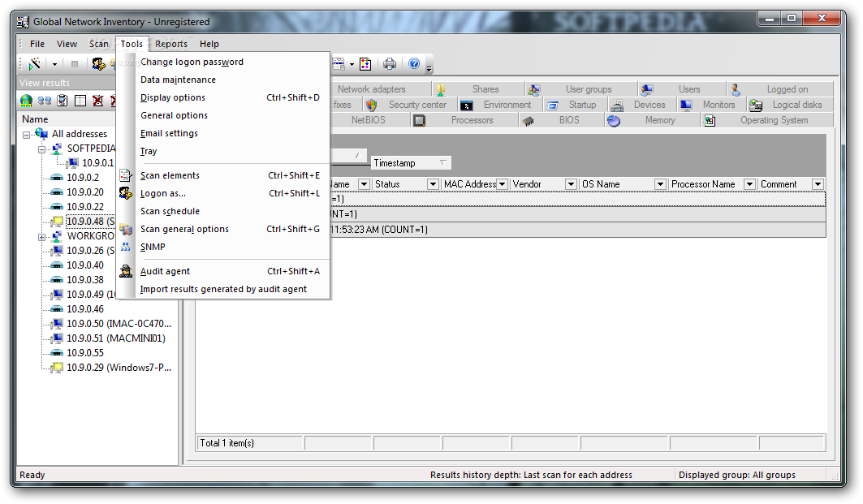The height and width of the screenshot is (504, 863).
Task: Click the blue help question mark icon
Action: tap(414, 64)
